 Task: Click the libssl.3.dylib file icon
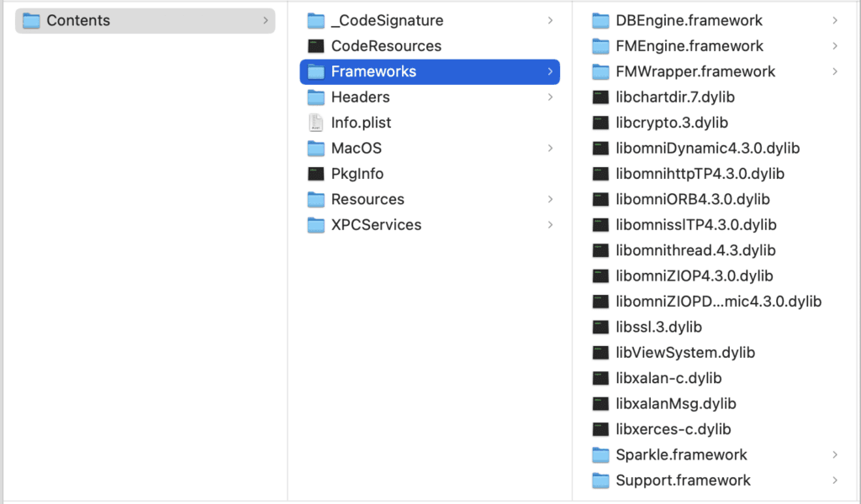point(600,327)
